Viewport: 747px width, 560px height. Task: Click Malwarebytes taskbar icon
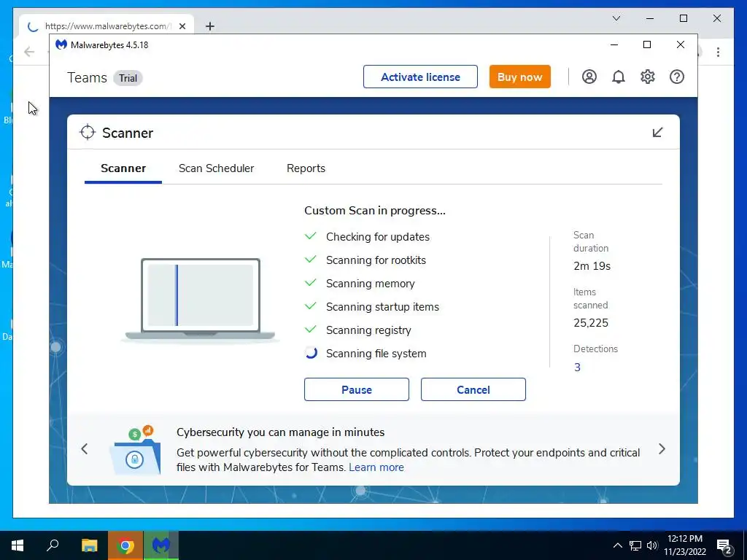tap(161, 545)
